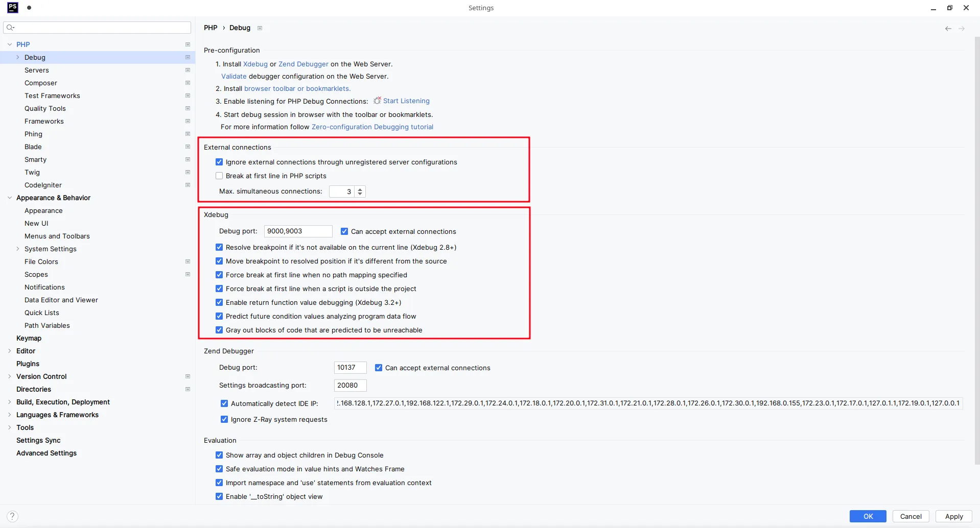980x528 pixels.
Task: Select Servers under PHP
Action: [x=37, y=70]
